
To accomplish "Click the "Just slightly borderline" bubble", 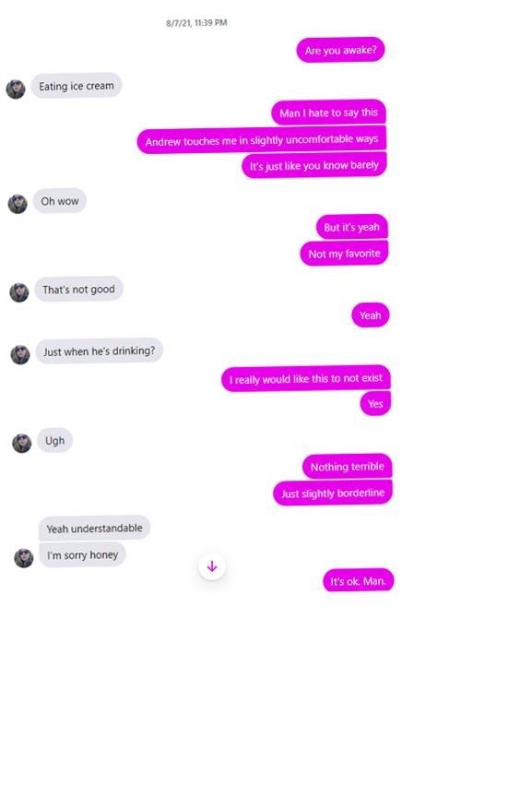I will coord(333,493).
